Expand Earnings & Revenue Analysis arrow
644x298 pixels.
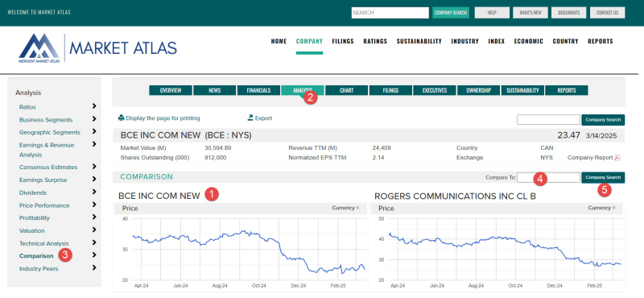point(94,144)
